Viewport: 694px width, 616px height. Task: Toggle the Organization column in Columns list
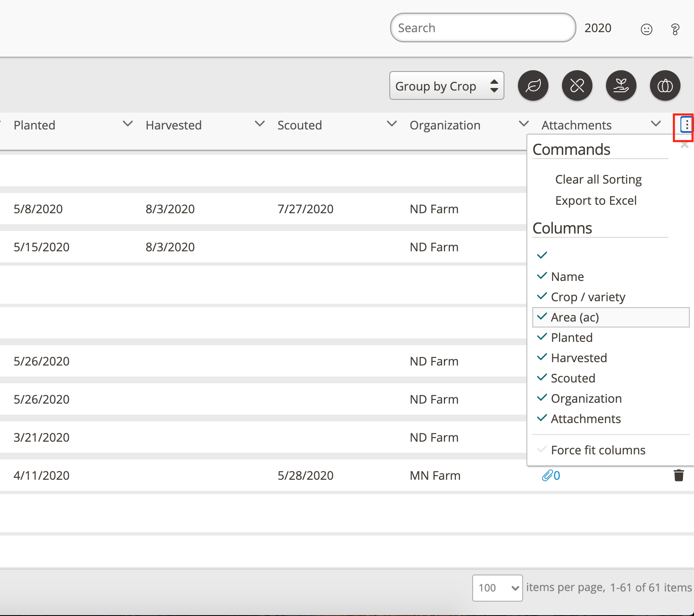click(611, 398)
